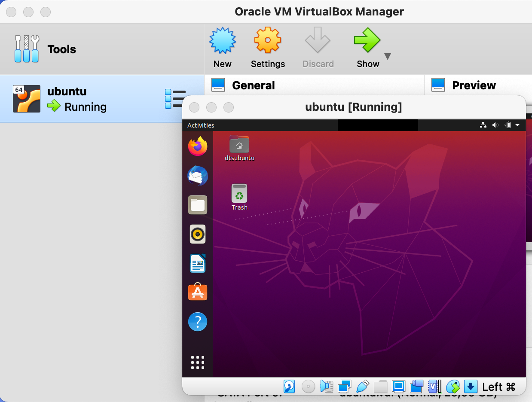Open the Show button dropdown arrow
Screen dimensions: 532x402
(388, 56)
